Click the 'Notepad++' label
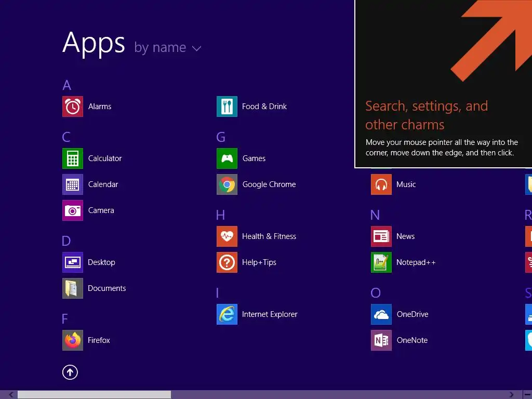The height and width of the screenshot is (399, 532). [416, 262]
